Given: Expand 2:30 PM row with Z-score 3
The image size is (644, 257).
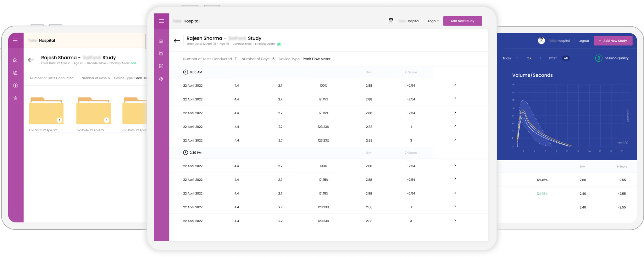Looking at the screenshot, I should coord(455,220).
